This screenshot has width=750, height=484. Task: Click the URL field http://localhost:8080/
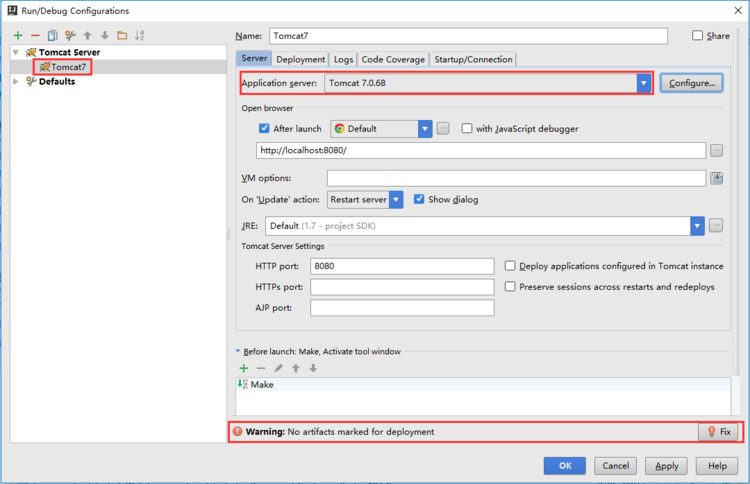tap(481, 150)
